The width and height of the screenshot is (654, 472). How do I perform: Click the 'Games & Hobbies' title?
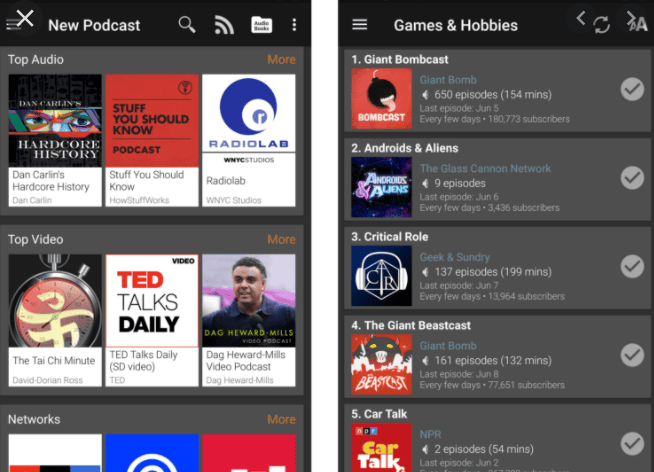point(455,25)
